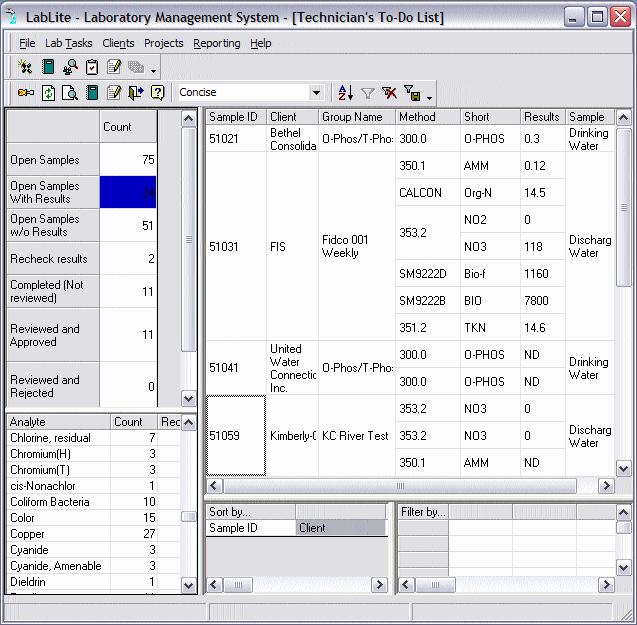Click the KC River Test group cell
This screenshot has width=637, height=625.
click(357, 435)
